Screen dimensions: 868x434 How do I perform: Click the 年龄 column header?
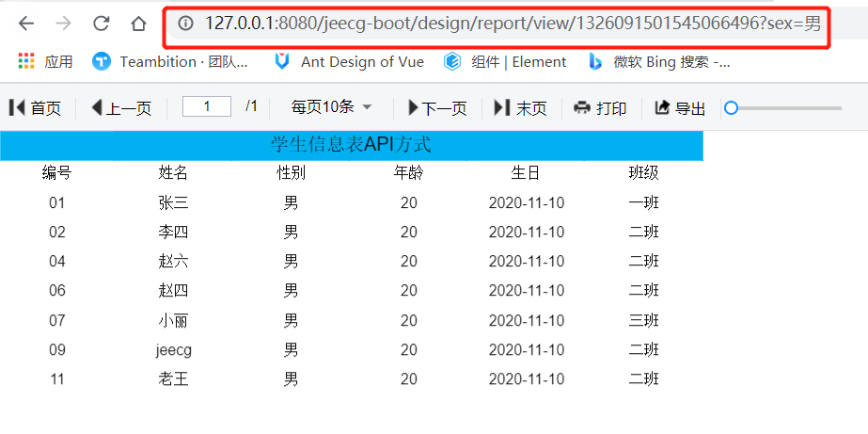coord(409,173)
